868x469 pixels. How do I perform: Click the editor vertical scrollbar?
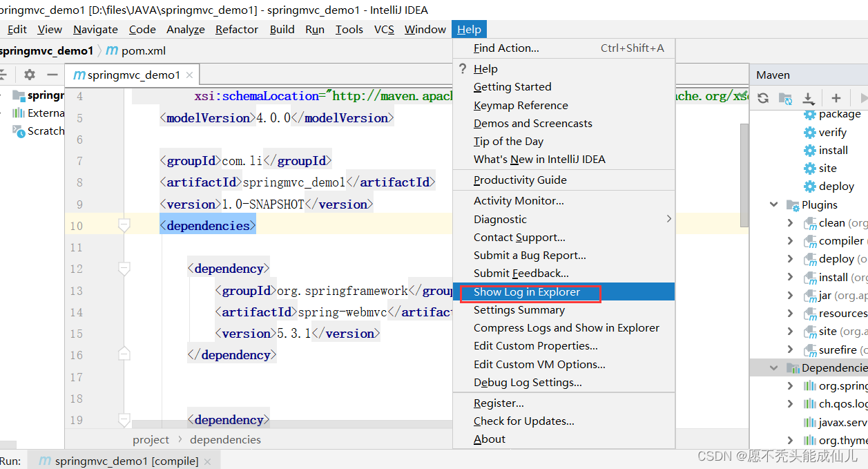coord(744,174)
